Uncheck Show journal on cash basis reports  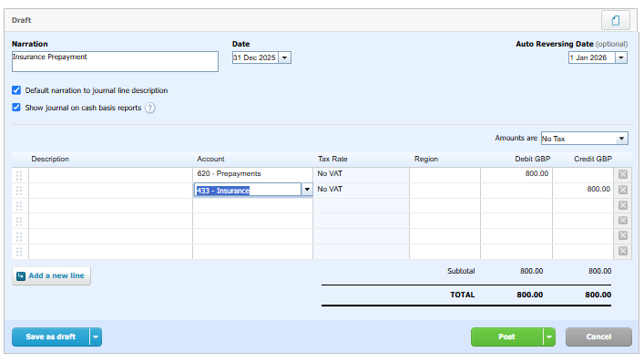16,108
